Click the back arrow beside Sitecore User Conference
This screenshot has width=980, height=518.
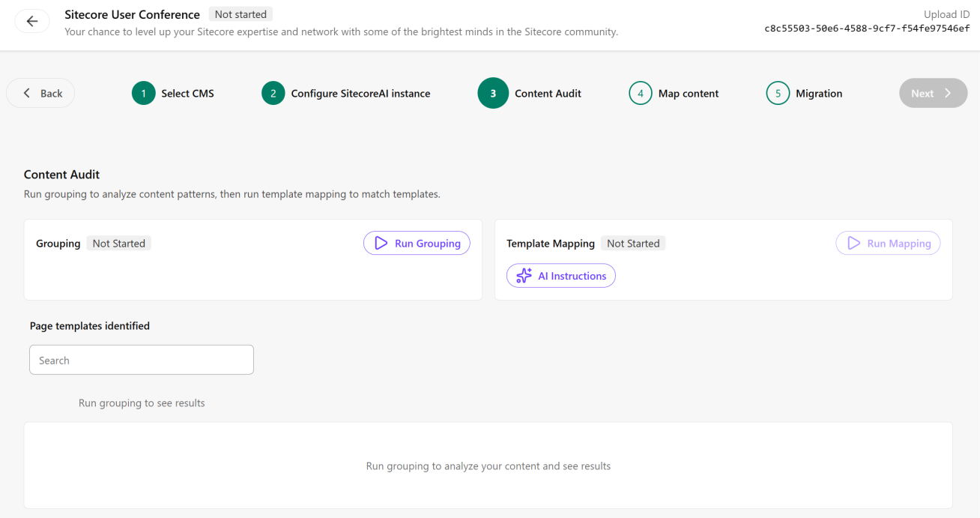(x=32, y=22)
